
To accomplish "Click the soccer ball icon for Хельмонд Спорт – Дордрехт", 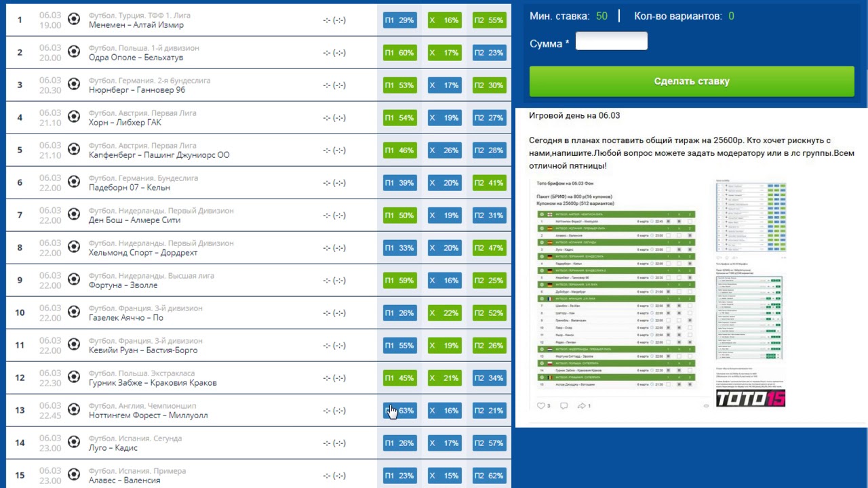I will [x=74, y=247].
